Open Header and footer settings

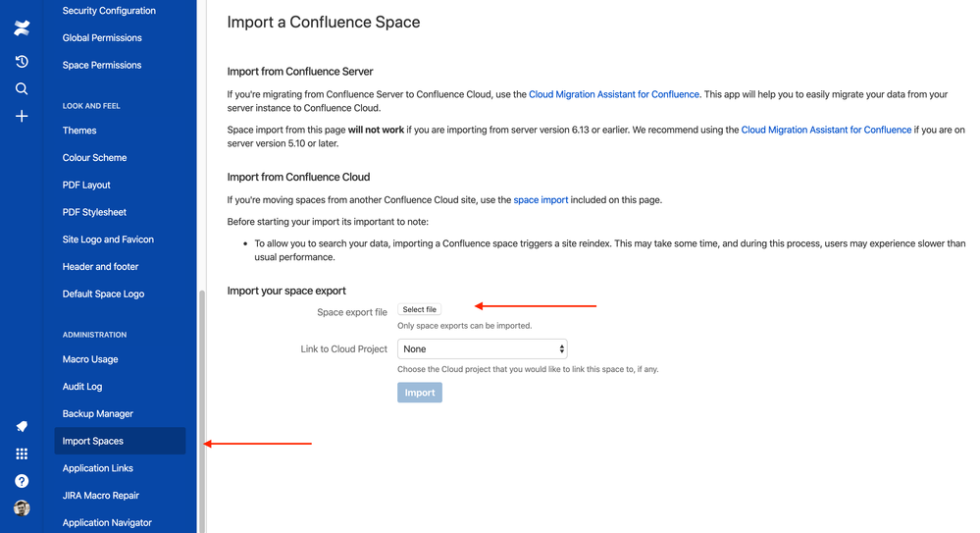pos(101,267)
